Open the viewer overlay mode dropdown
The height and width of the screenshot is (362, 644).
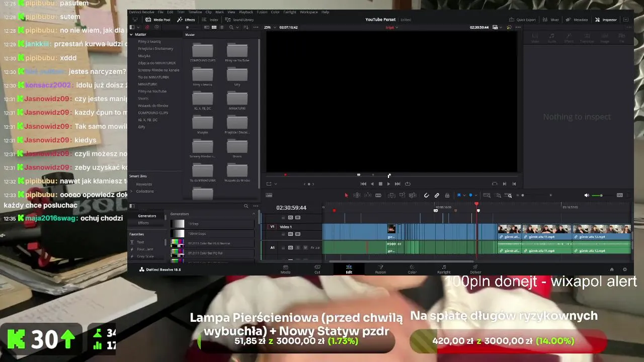[x=275, y=184]
